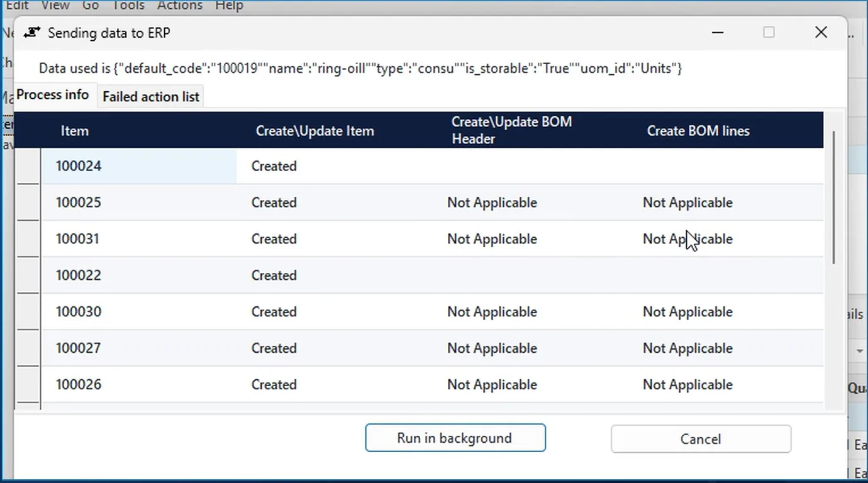This screenshot has height=483, width=868.
Task: Cancel the ERP data sending
Action: pyautogui.click(x=701, y=438)
